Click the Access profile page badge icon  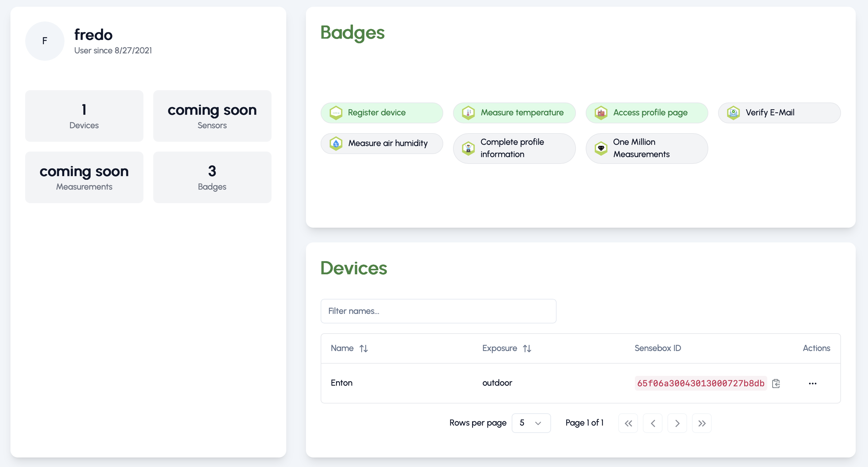coord(601,113)
